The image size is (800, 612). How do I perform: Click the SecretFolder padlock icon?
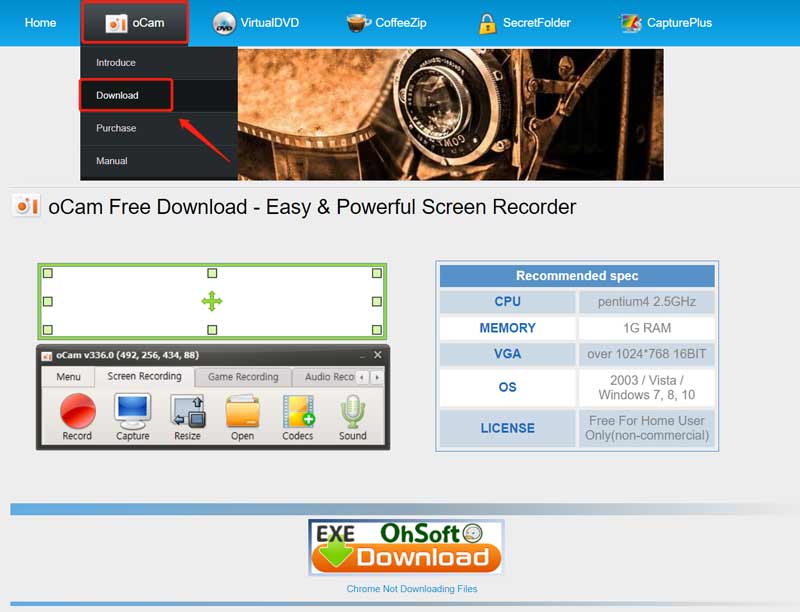pyautogui.click(x=487, y=23)
